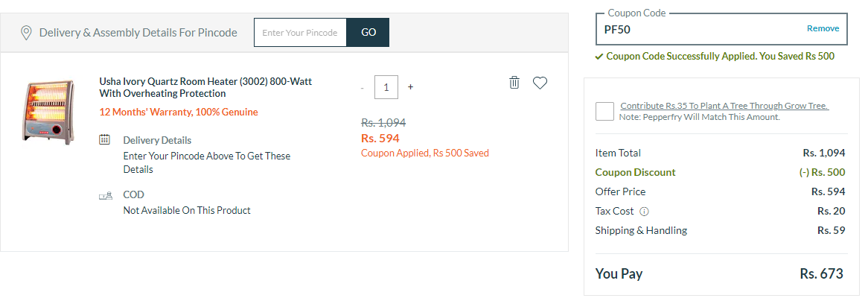
Task: Decrease quantity with the minus button
Action: (x=362, y=88)
